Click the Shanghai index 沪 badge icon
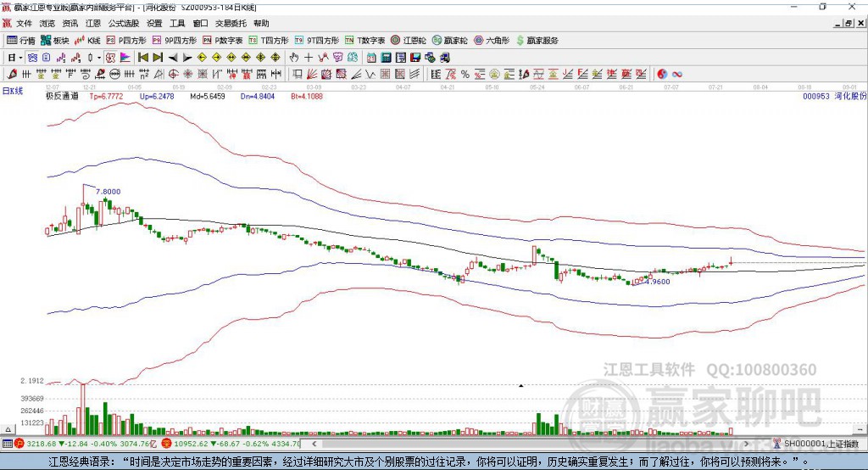 (x=19, y=444)
